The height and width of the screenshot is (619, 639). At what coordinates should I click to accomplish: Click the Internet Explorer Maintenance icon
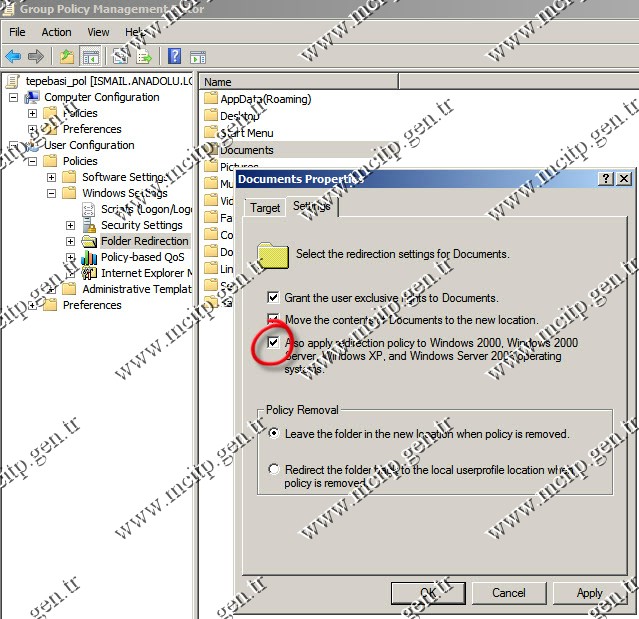[89, 273]
